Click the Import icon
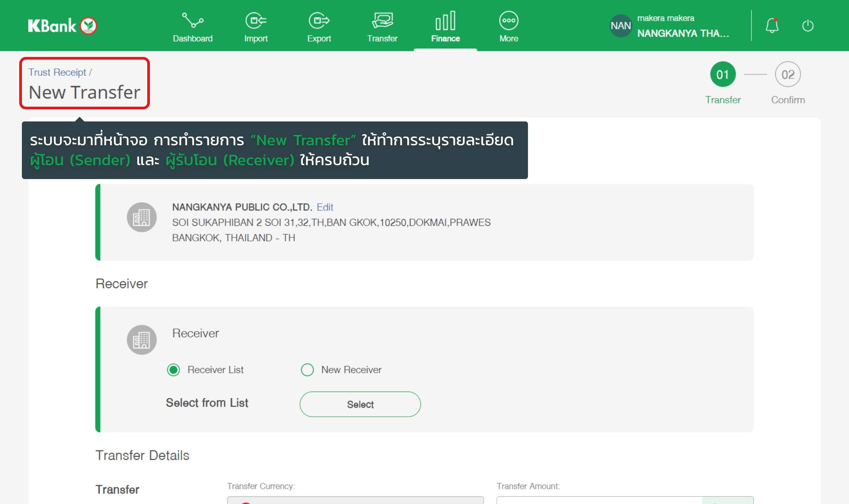The width and height of the screenshot is (849, 504). [x=256, y=21]
